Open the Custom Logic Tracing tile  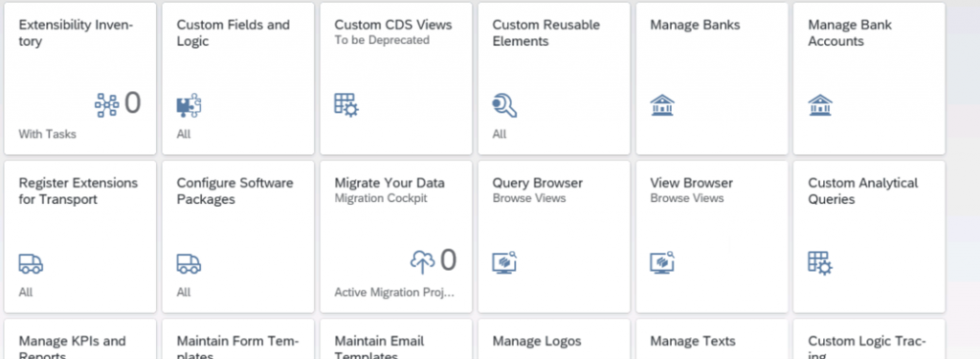869,339
